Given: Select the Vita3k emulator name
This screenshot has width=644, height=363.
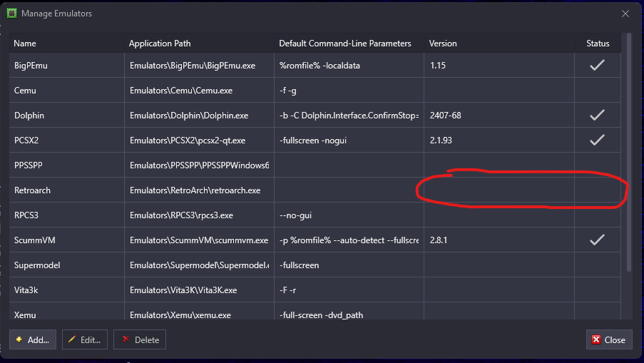Looking at the screenshot, I should click(26, 290).
